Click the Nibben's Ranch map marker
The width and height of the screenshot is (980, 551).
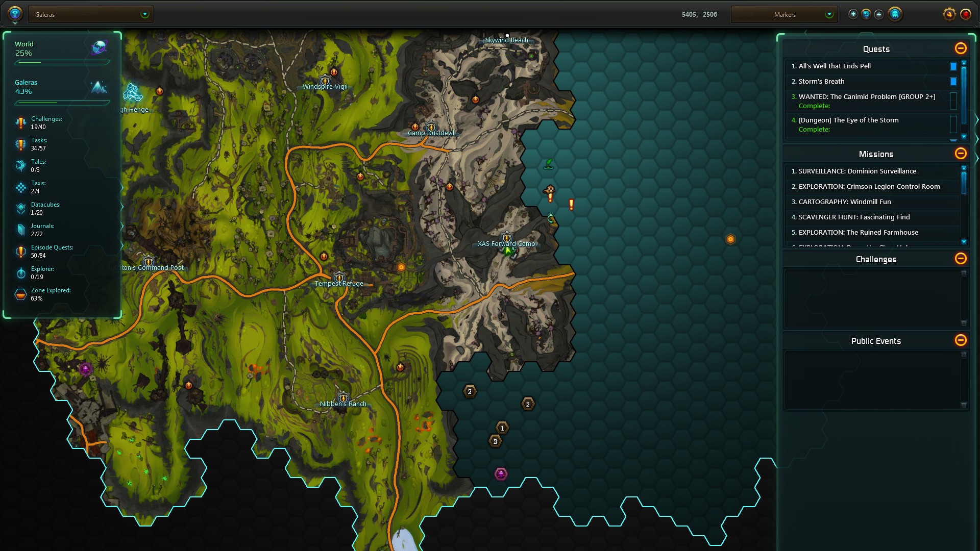(x=343, y=398)
